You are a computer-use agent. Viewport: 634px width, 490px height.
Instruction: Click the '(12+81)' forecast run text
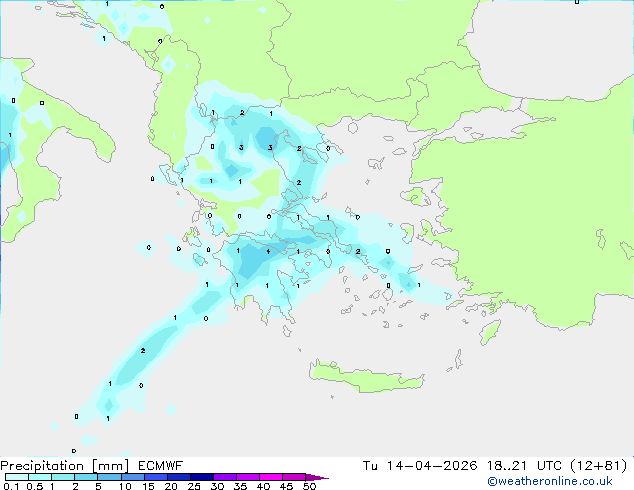pos(598,466)
